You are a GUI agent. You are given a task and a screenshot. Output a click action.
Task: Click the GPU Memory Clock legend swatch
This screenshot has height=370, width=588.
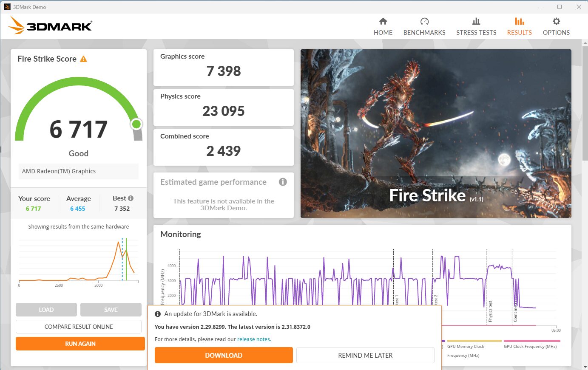point(474,341)
